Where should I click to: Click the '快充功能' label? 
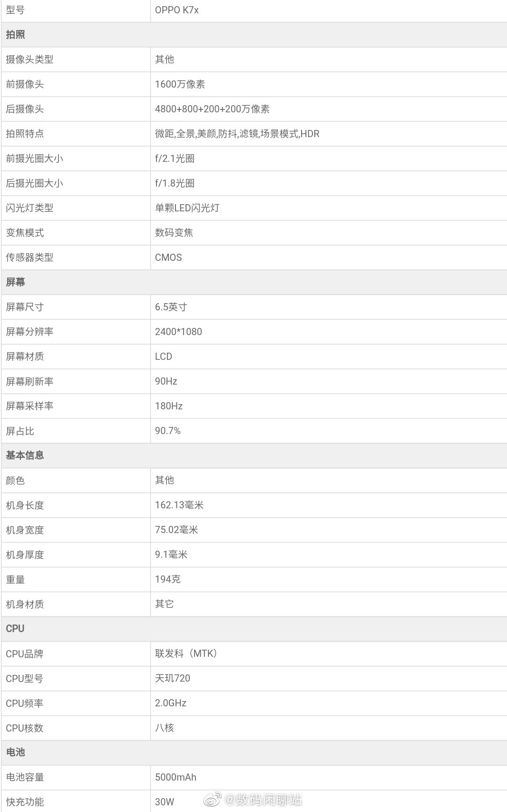[25, 802]
